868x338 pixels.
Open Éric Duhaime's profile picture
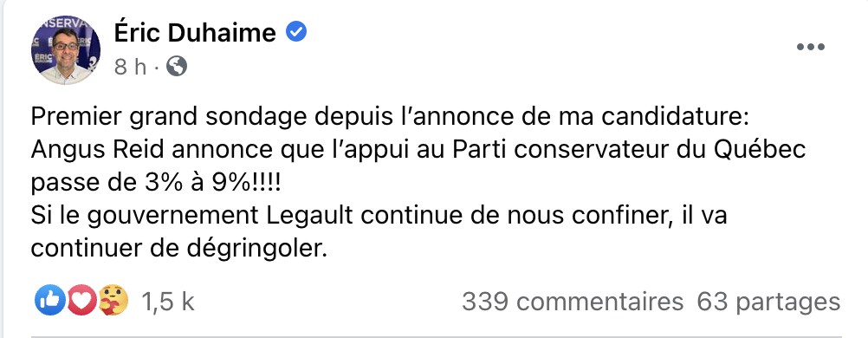[66, 50]
